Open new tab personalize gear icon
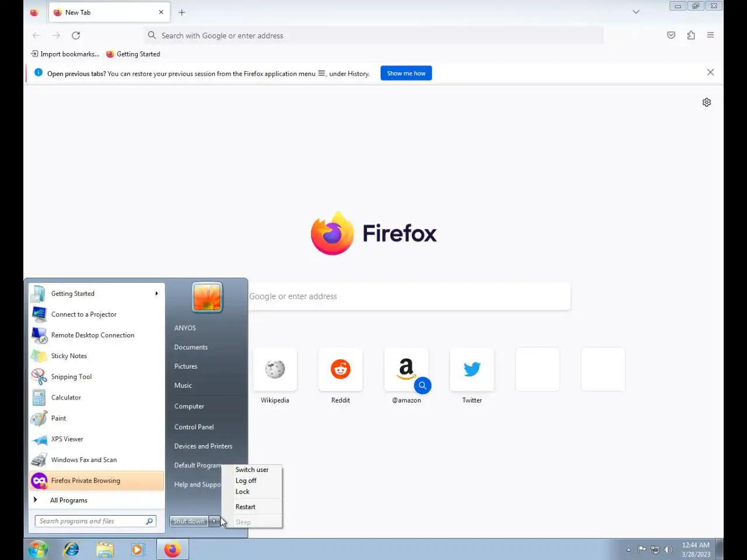Viewport: 747px width, 560px height. [x=707, y=102]
